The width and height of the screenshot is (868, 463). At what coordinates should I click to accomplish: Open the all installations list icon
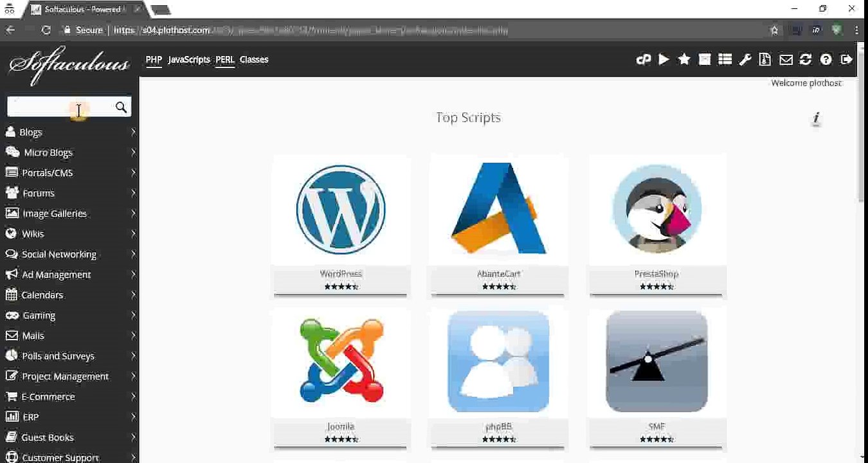pyautogui.click(x=725, y=59)
